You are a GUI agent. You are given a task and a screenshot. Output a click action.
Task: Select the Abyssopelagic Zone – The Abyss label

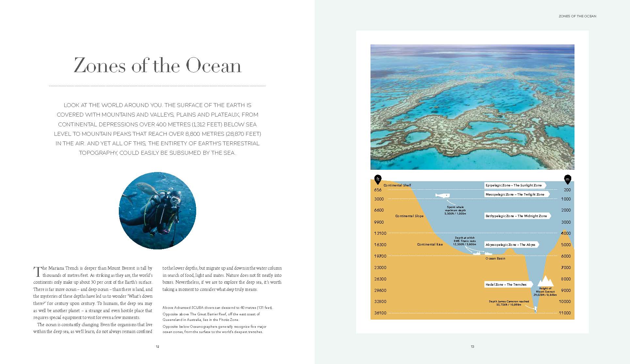coord(511,245)
